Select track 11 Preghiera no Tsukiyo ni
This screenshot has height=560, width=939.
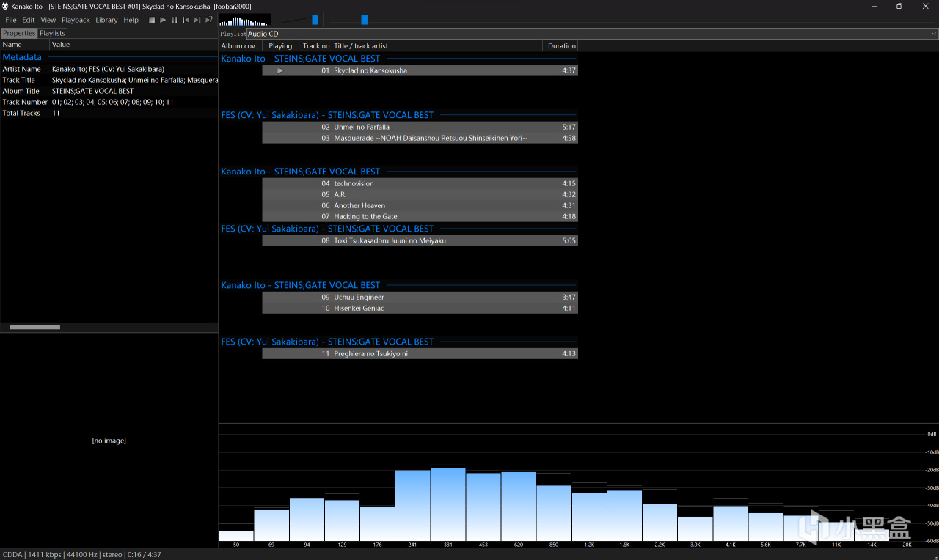click(x=420, y=353)
